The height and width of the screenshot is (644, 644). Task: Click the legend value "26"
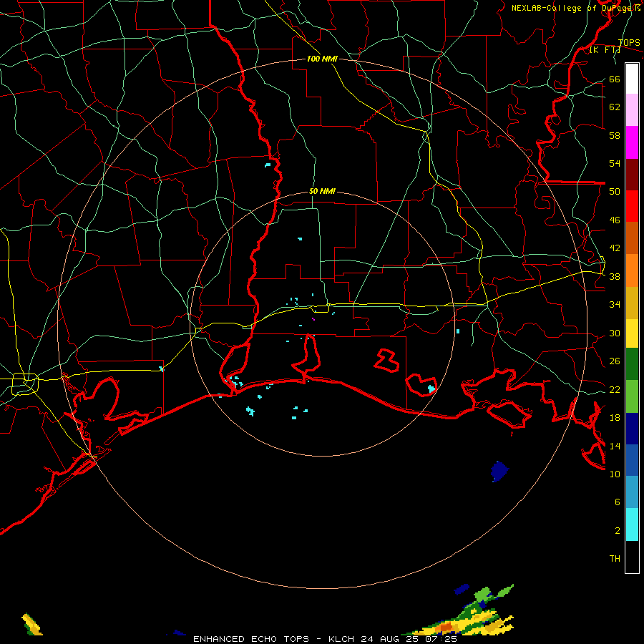[x=615, y=361]
